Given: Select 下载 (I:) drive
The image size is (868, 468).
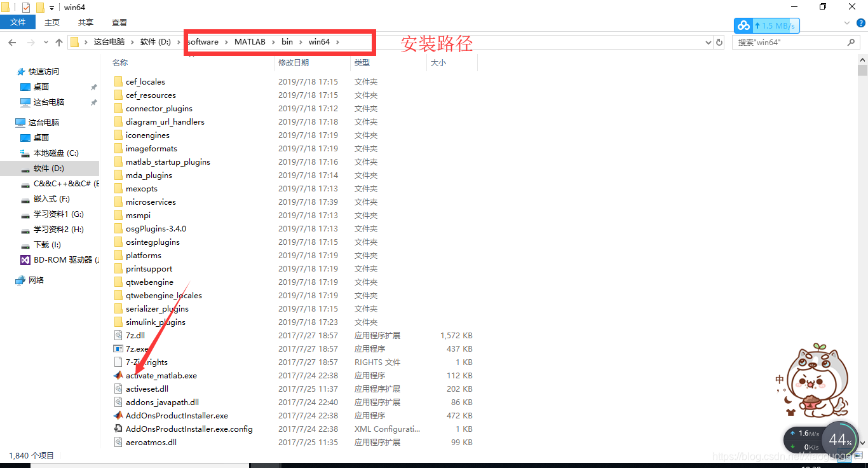Looking at the screenshot, I should 48,245.
